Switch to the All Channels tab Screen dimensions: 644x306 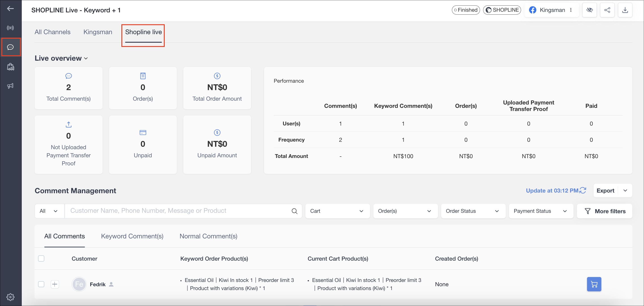(53, 32)
